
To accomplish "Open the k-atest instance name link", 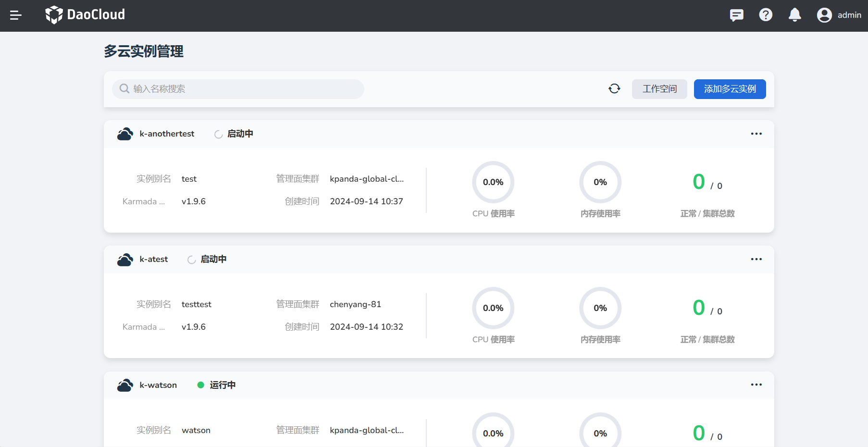I will (x=154, y=260).
